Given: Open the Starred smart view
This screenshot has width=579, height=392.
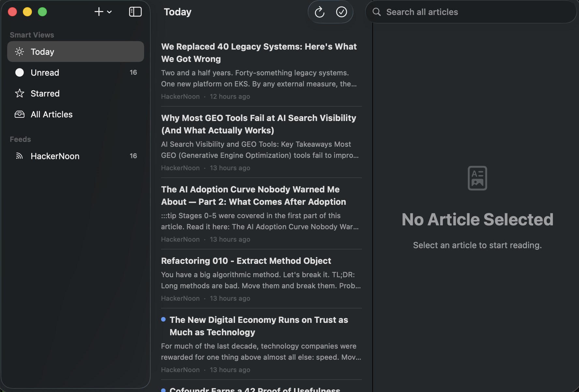Looking at the screenshot, I should click(76, 93).
